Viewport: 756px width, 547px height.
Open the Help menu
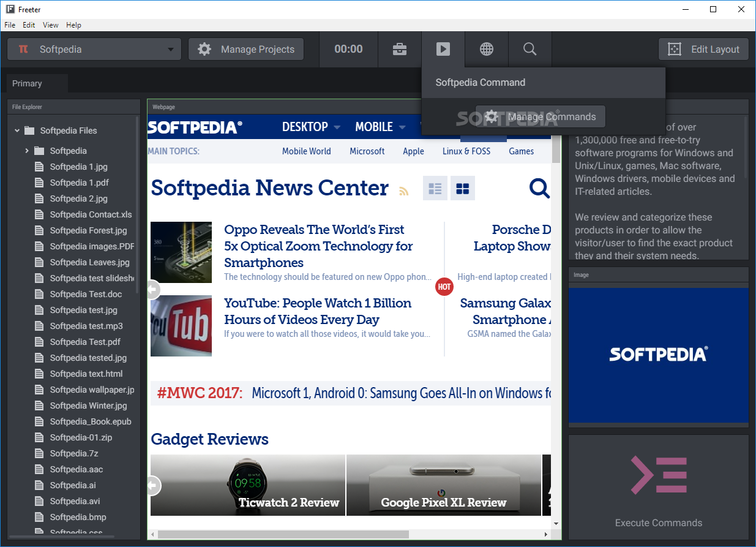coord(73,25)
